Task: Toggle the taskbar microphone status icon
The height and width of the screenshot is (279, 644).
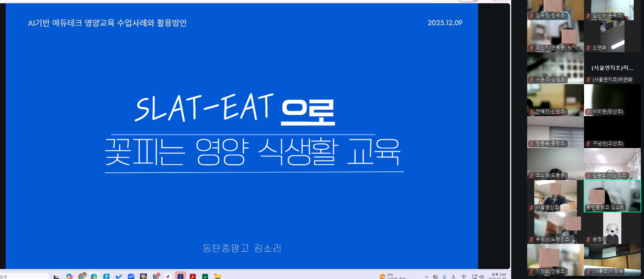Action: pos(444,277)
